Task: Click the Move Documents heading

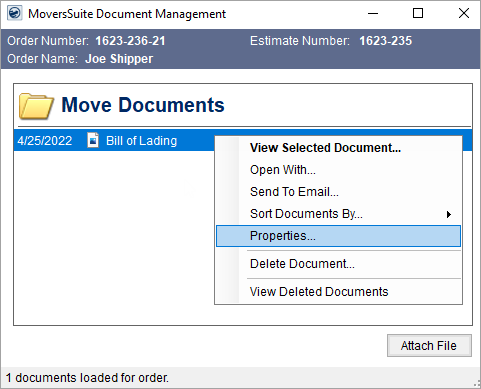Action: coord(143,105)
